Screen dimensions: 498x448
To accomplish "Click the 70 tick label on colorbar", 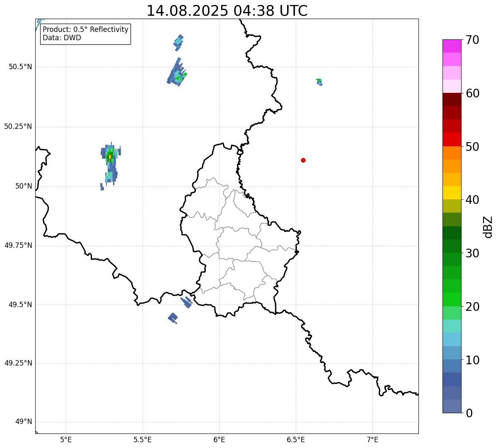I will (x=472, y=40).
